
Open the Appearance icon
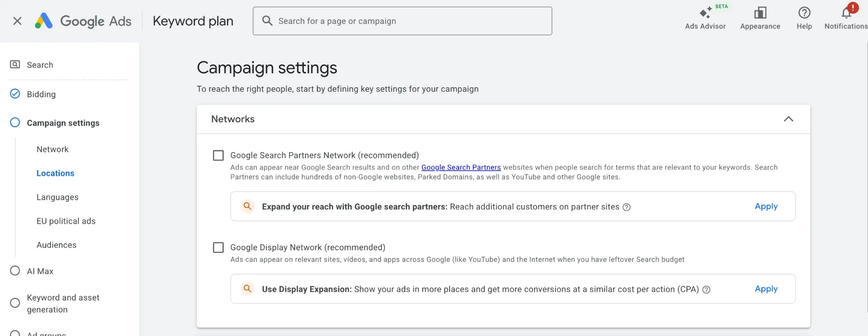tap(760, 13)
